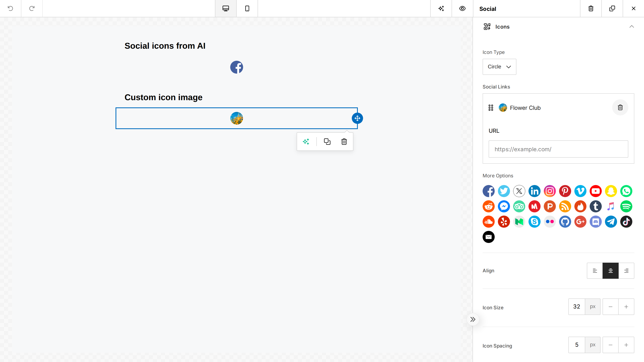Click the redo arrow icon

pyautogui.click(x=32, y=8)
